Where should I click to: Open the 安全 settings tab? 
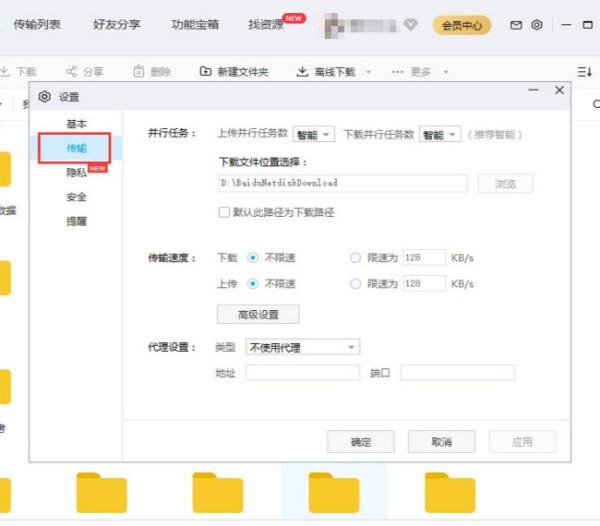click(77, 197)
